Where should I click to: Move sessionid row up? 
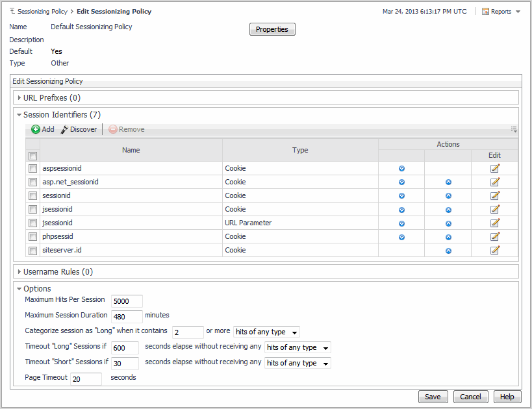[449, 195]
